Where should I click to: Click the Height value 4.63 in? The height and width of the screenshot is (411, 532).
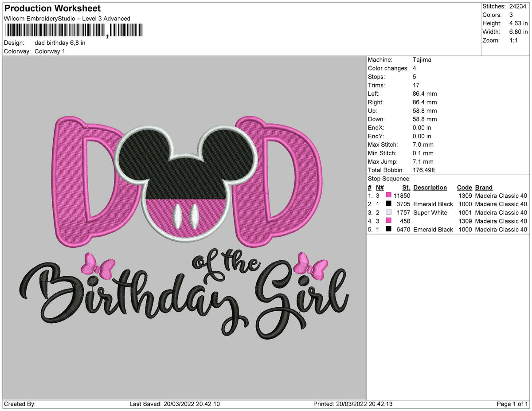pyautogui.click(x=518, y=23)
